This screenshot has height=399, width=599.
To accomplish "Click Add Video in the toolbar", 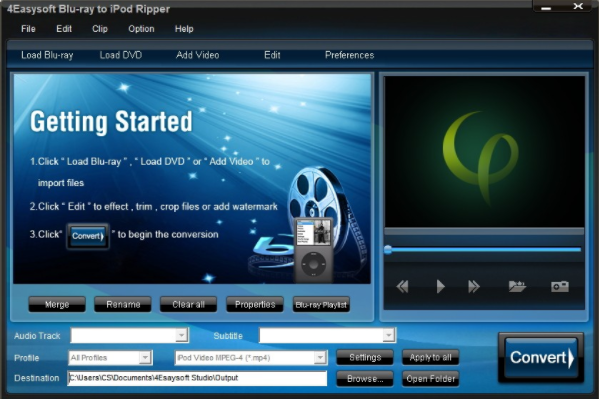I will pyautogui.click(x=198, y=55).
